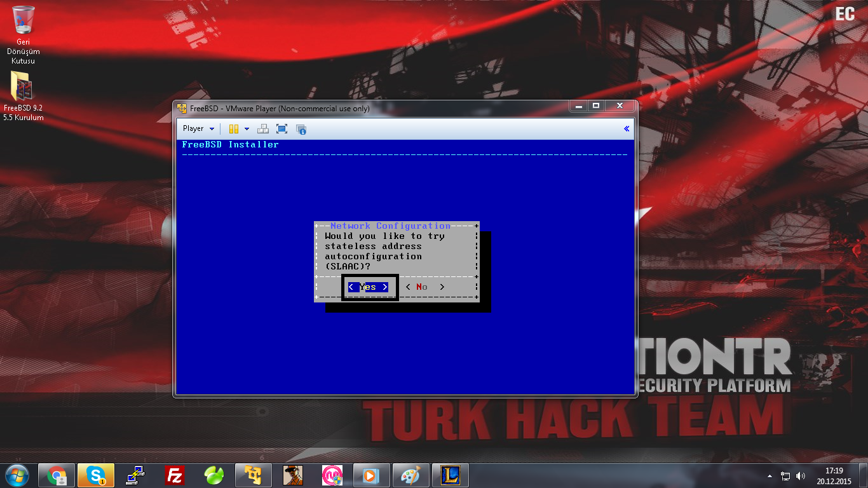Screen dimensions: 868x488
Task: Click the Unity mode toolbar icon
Action: [x=301, y=129]
